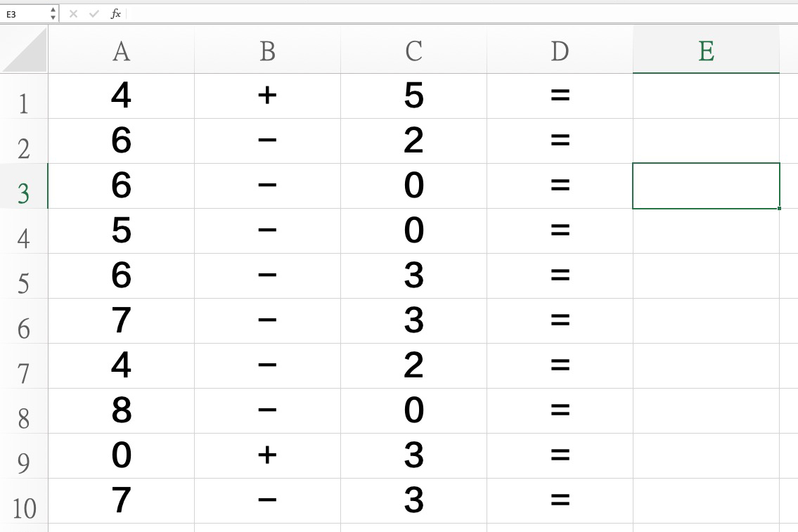Click the Cancel (X) icon beside formula bar

click(x=74, y=12)
